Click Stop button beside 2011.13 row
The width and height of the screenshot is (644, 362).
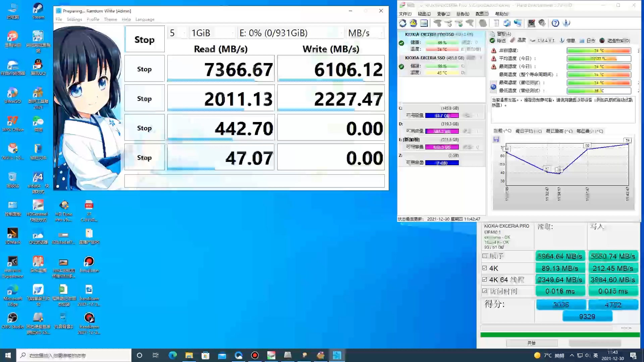144,98
